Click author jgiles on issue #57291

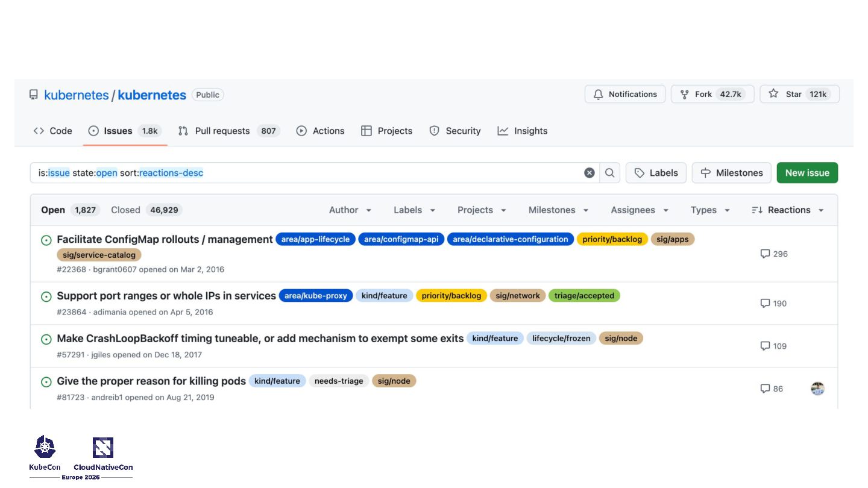(x=101, y=355)
